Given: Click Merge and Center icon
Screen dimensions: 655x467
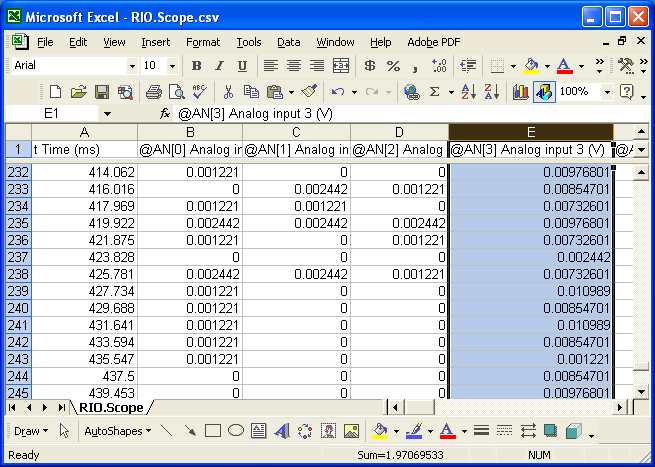Looking at the screenshot, I should (x=340, y=66).
